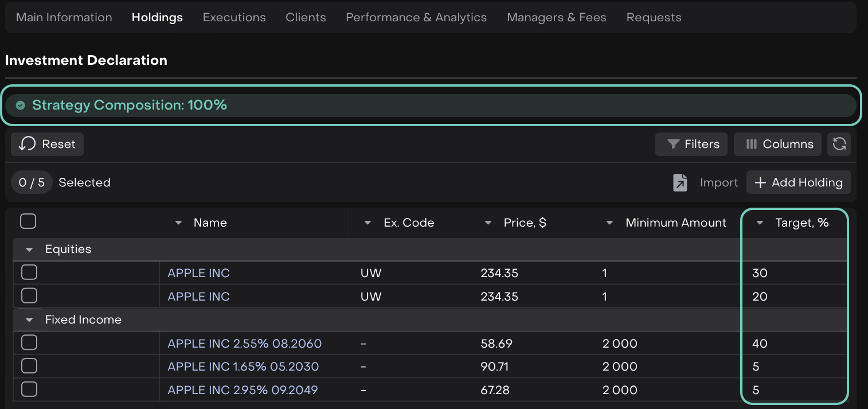Image resolution: width=868 pixels, height=409 pixels.
Task: Collapse the Fixed Income group
Action: 29,320
